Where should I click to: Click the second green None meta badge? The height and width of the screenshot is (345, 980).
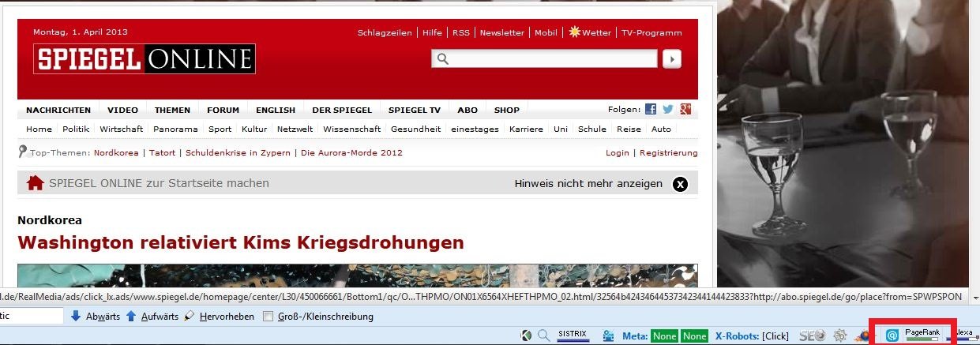click(695, 336)
